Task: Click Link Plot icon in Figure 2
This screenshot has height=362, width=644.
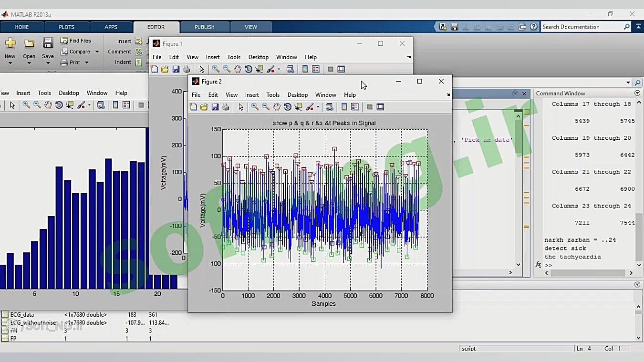Action: pos(329,107)
